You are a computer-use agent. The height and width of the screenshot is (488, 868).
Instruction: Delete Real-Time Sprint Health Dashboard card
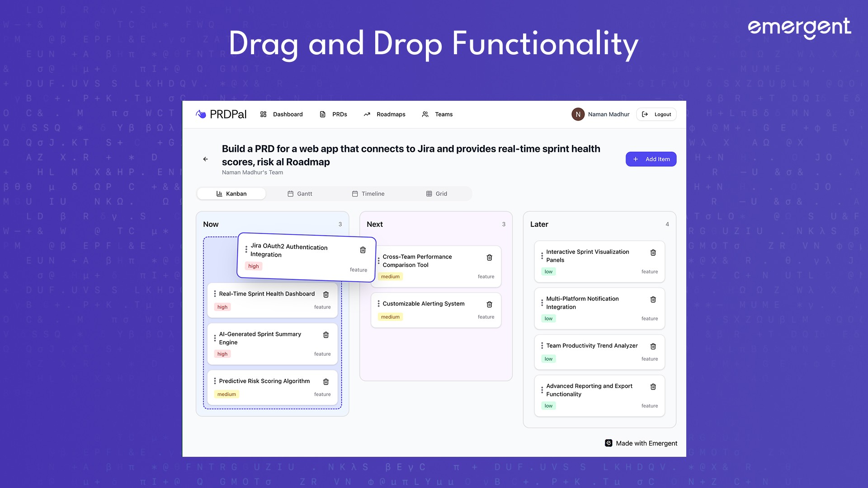point(326,295)
